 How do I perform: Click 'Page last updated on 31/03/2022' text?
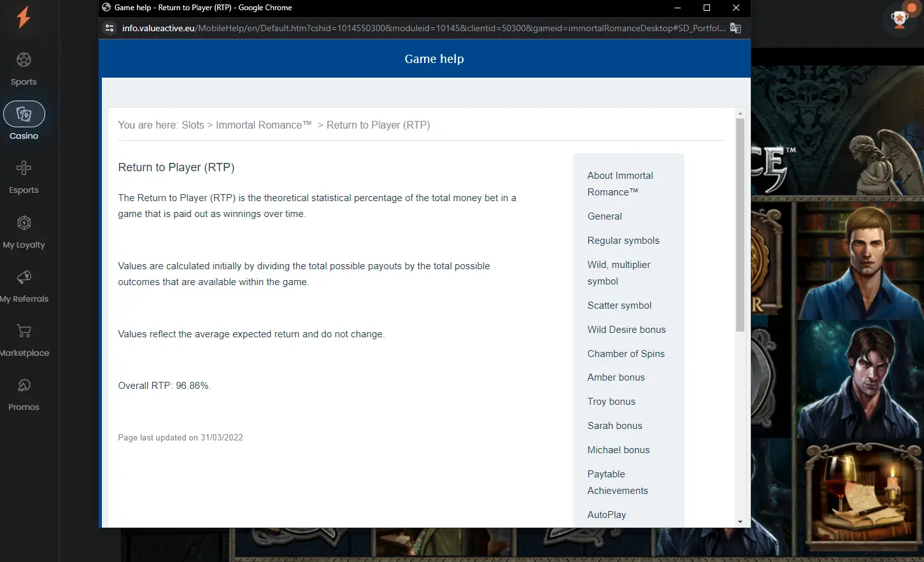pyautogui.click(x=180, y=438)
